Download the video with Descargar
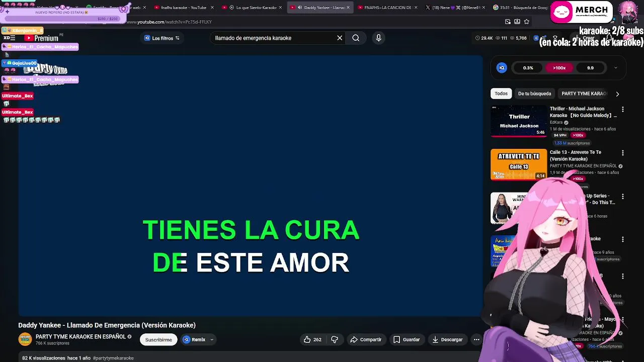The image size is (644, 362). [x=447, y=339]
